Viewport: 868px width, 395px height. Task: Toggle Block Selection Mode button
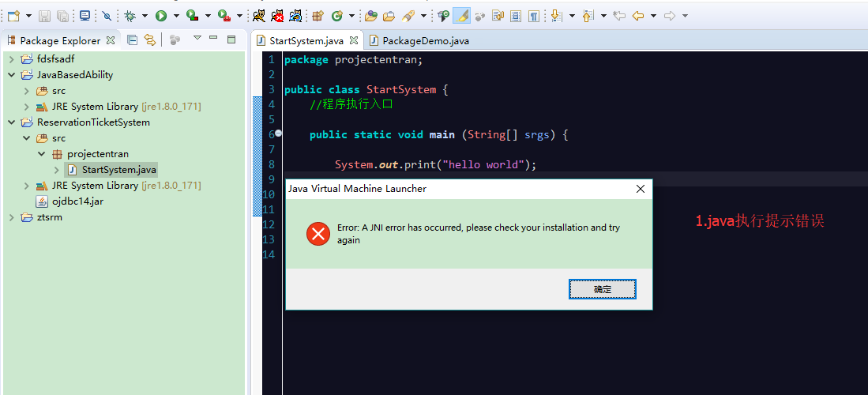516,16
